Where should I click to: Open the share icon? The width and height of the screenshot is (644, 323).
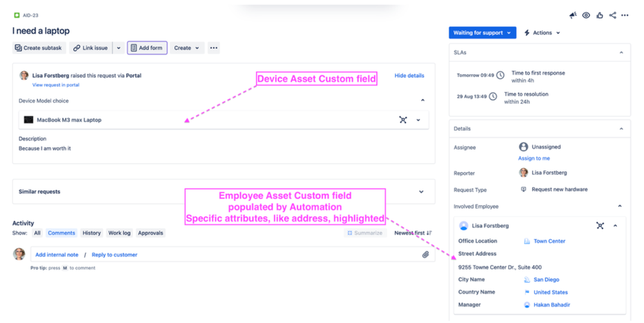pos(612,15)
